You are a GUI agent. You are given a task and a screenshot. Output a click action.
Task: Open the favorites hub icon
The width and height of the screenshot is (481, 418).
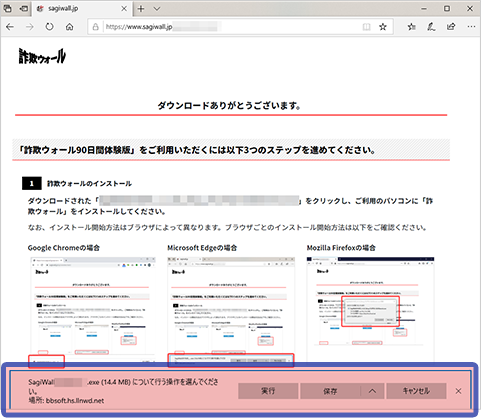412,27
